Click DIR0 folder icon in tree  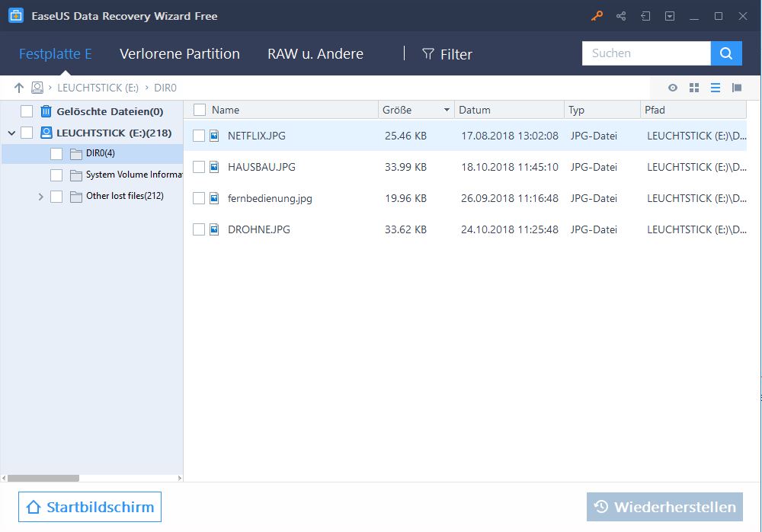75,154
